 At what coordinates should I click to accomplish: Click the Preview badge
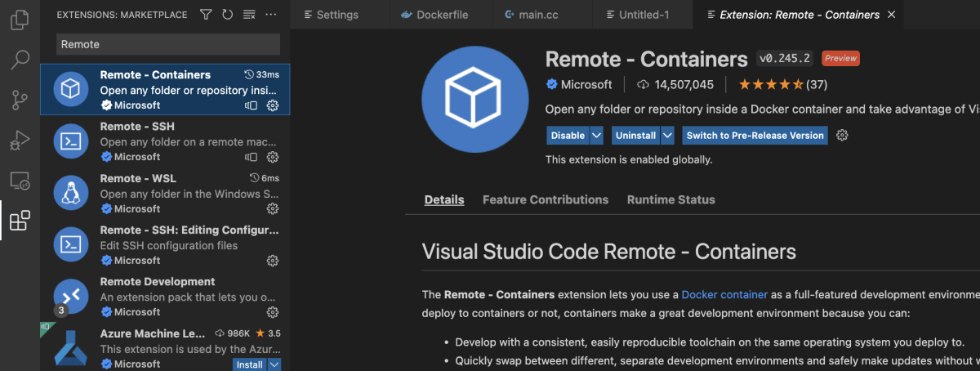(x=840, y=58)
